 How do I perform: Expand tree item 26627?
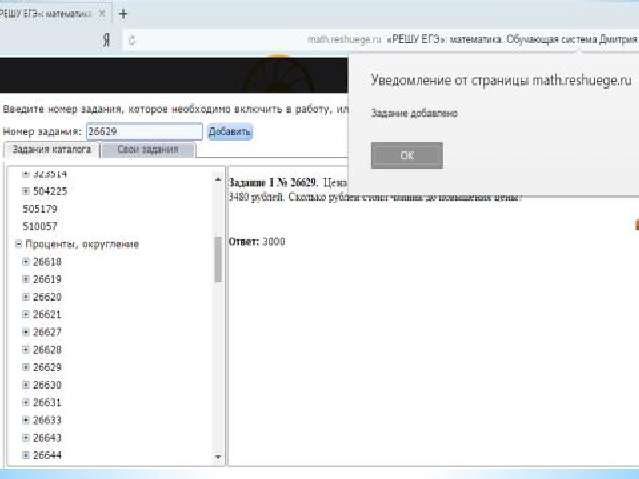tap(26, 332)
